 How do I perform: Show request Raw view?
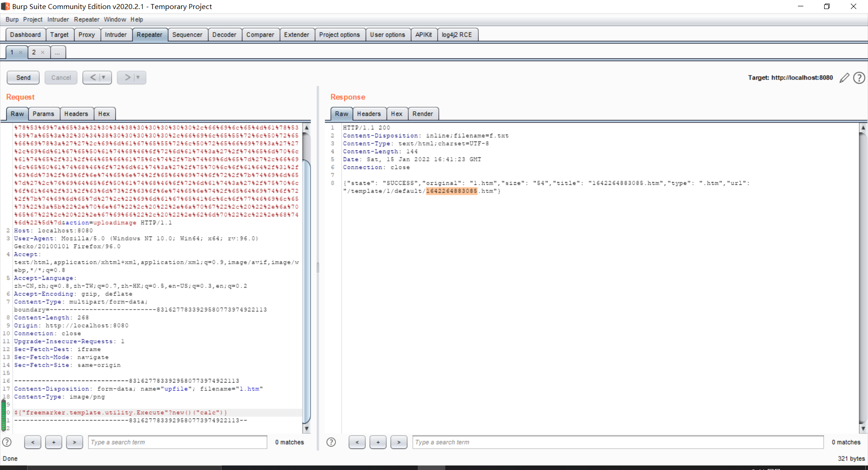click(x=17, y=114)
